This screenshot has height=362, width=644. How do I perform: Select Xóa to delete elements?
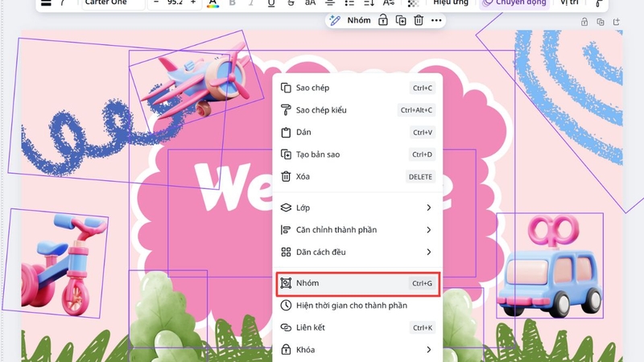357,176
